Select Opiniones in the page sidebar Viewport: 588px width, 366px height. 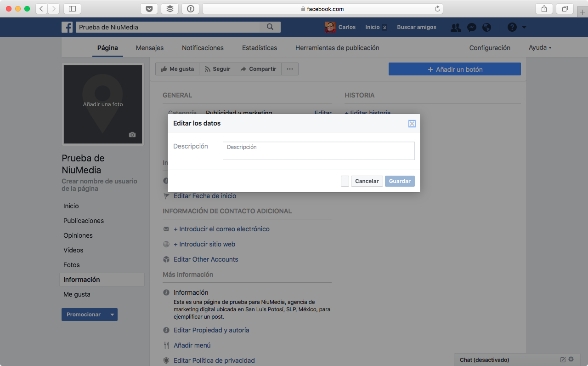(78, 235)
